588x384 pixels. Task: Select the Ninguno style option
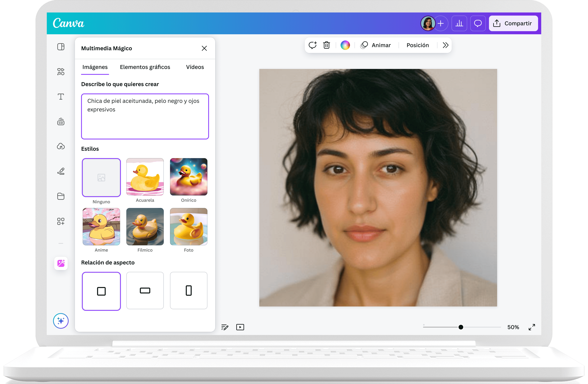(x=101, y=177)
